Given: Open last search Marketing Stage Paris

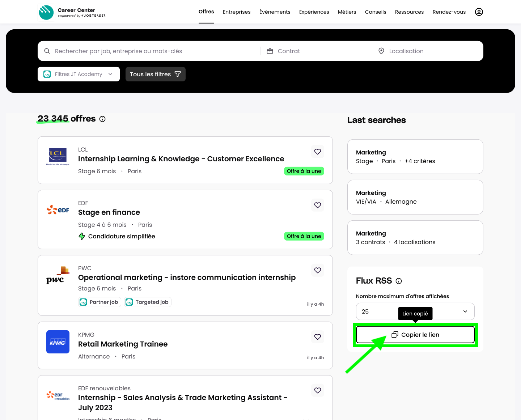Looking at the screenshot, I should 415,157.
